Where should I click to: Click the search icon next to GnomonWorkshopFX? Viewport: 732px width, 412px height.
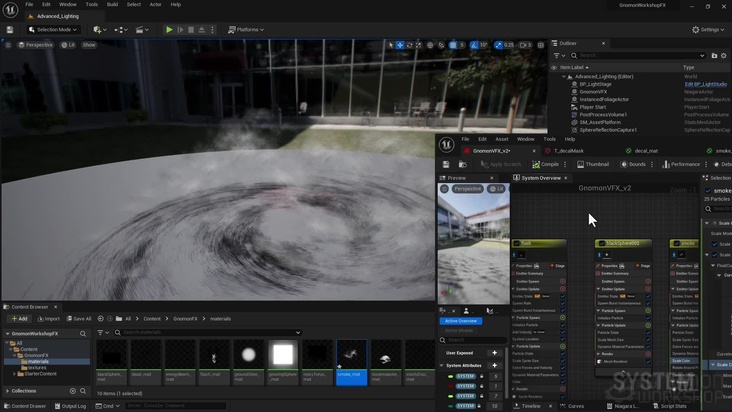tap(84, 332)
